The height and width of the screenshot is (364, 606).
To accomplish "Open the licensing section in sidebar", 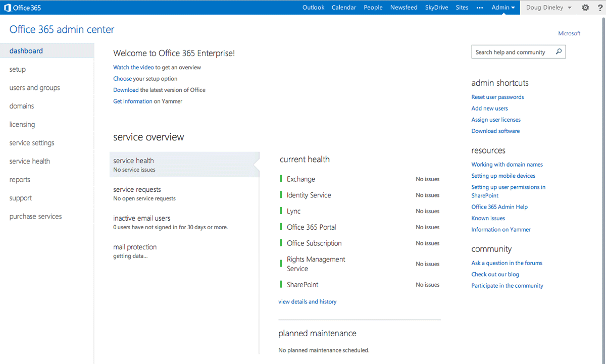I will coord(22,125).
